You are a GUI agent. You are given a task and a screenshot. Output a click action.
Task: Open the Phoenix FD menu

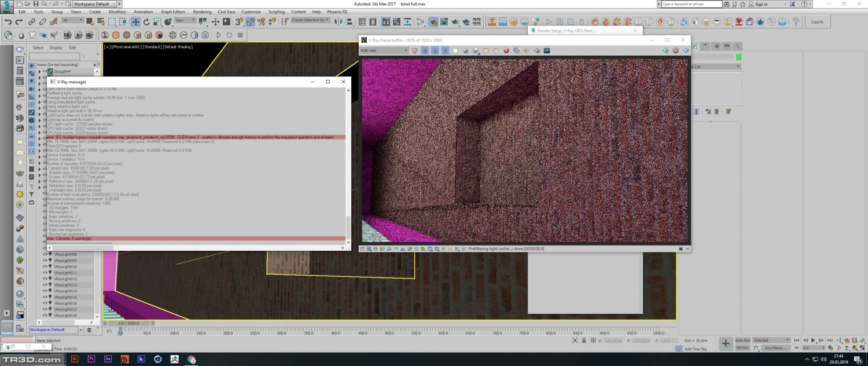pyautogui.click(x=339, y=12)
